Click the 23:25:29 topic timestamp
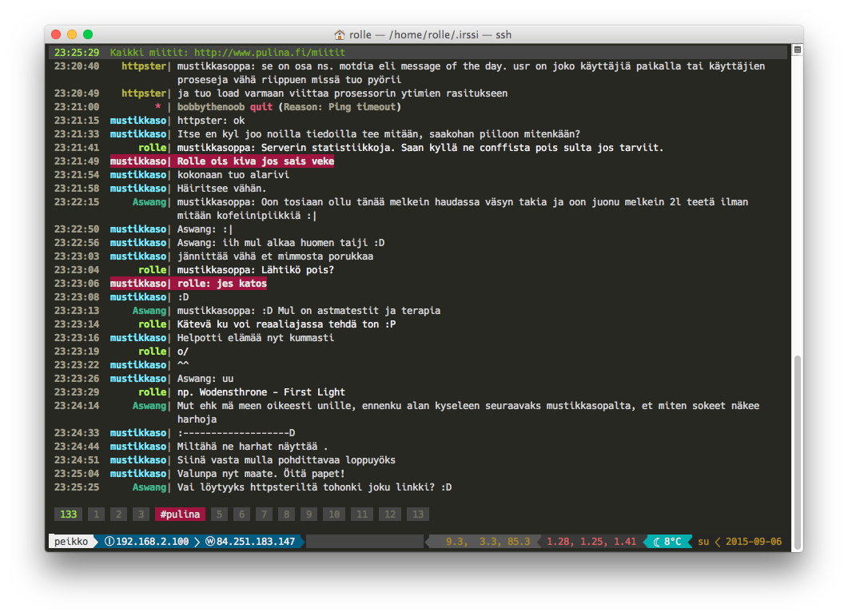848x616 pixels. [x=77, y=53]
